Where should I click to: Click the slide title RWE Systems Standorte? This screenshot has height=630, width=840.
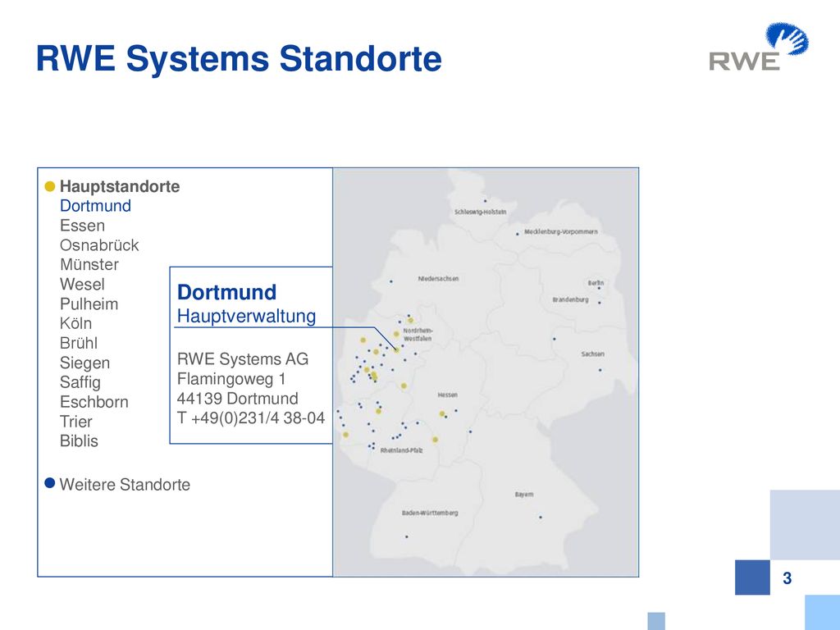(x=239, y=59)
